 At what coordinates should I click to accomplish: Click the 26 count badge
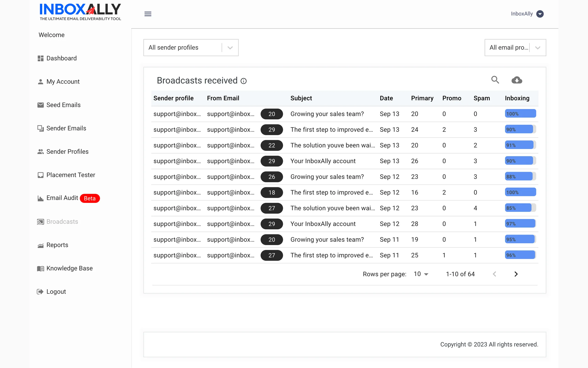272,177
